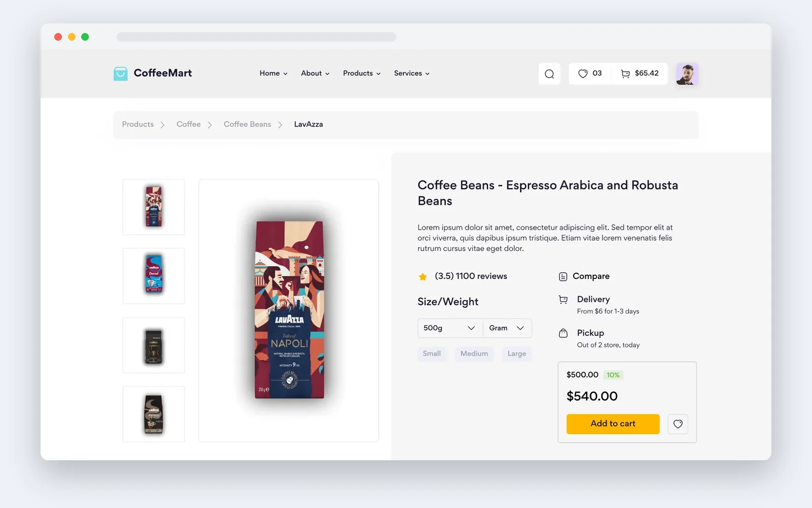Screen dimensions: 812x508
Task: Open wishlist heart icon showing 03
Action: (x=583, y=74)
